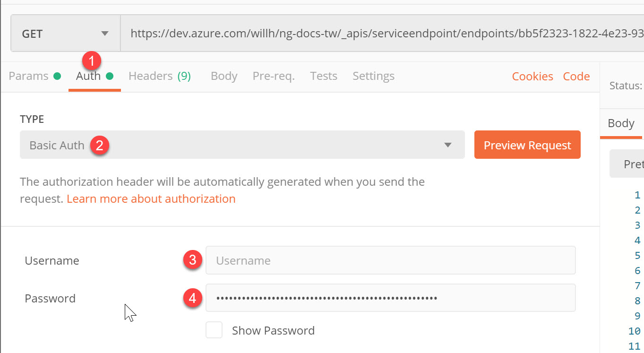Open the Body request tab

click(224, 76)
